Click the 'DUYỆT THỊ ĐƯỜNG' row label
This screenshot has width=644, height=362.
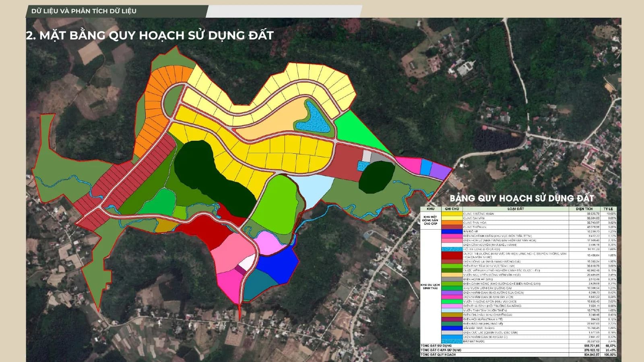pos(515,255)
